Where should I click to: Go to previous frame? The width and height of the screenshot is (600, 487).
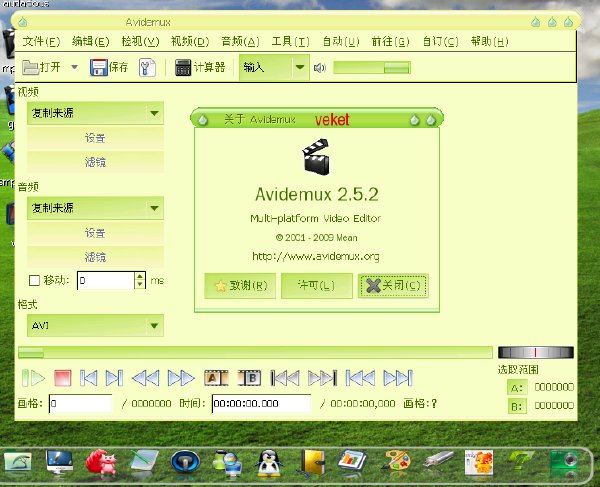(89, 378)
